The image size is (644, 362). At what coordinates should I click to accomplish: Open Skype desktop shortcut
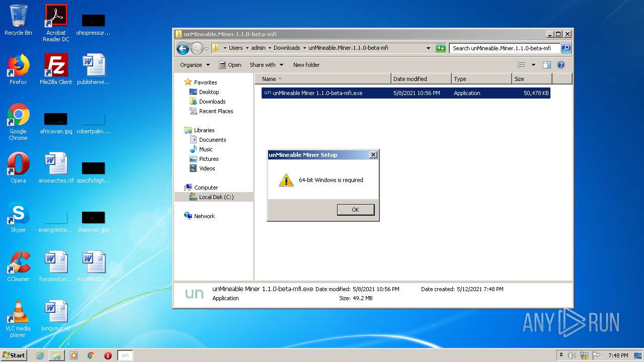[x=18, y=217]
